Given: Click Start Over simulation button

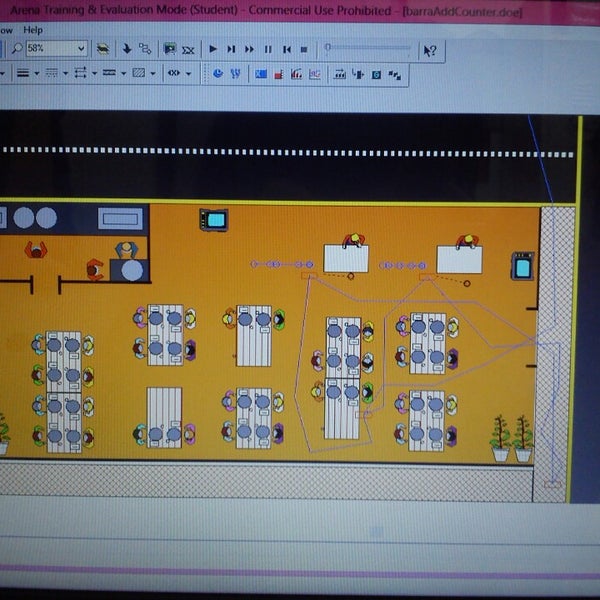Looking at the screenshot, I should (x=287, y=49).
